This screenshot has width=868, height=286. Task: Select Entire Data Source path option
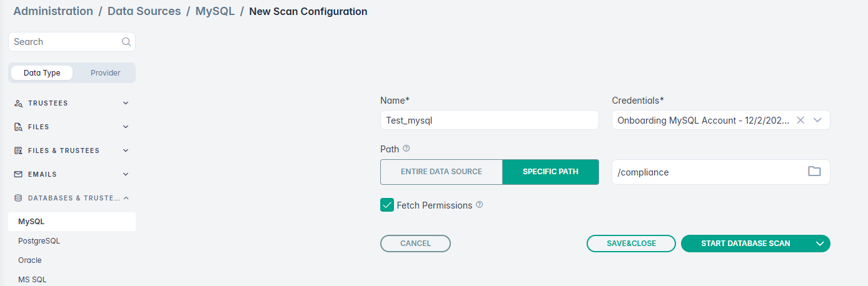[x=441, y=172]
